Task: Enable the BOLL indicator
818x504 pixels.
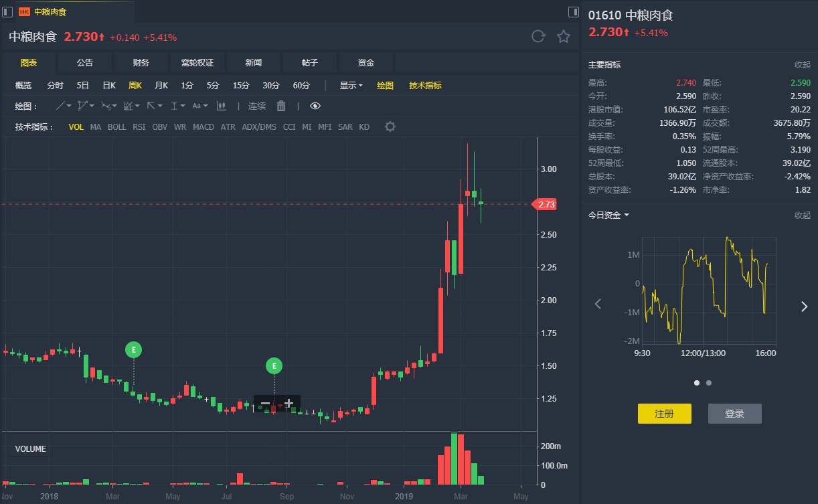Action: (116, 127)
